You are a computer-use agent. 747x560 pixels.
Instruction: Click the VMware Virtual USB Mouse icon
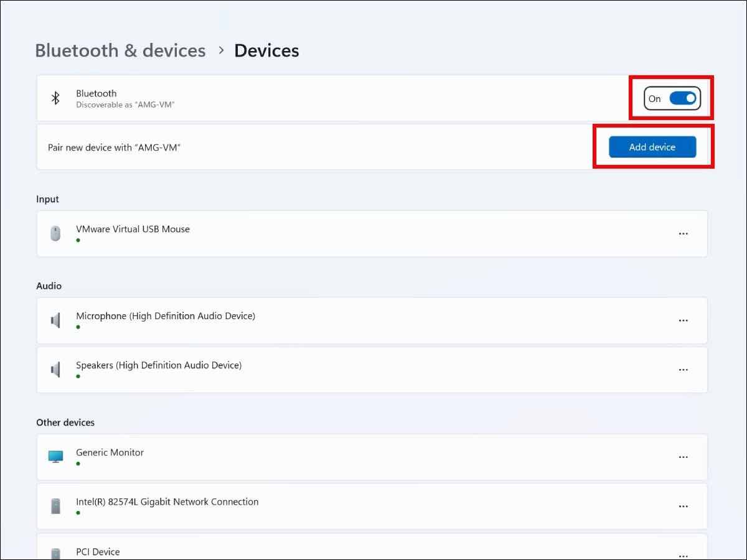click(x=55, y=233)
